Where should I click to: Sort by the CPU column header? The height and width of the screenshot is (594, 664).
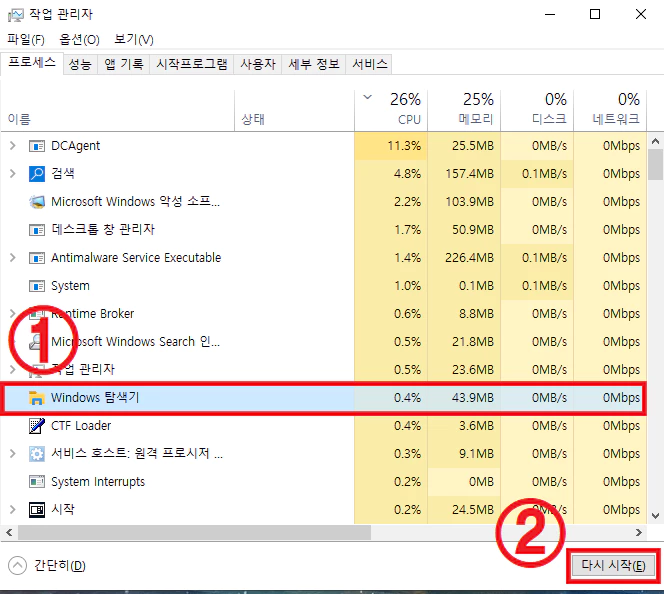[391, 110]
